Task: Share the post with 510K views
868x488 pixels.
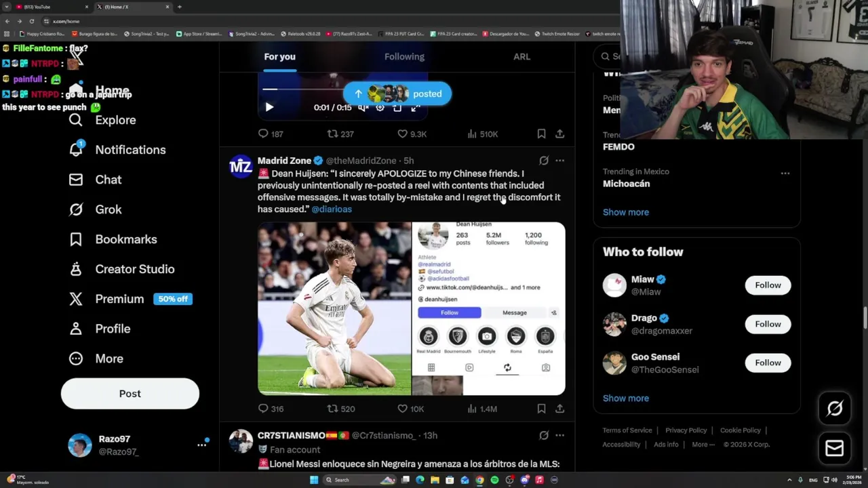Action: click(x=560, y=134)
